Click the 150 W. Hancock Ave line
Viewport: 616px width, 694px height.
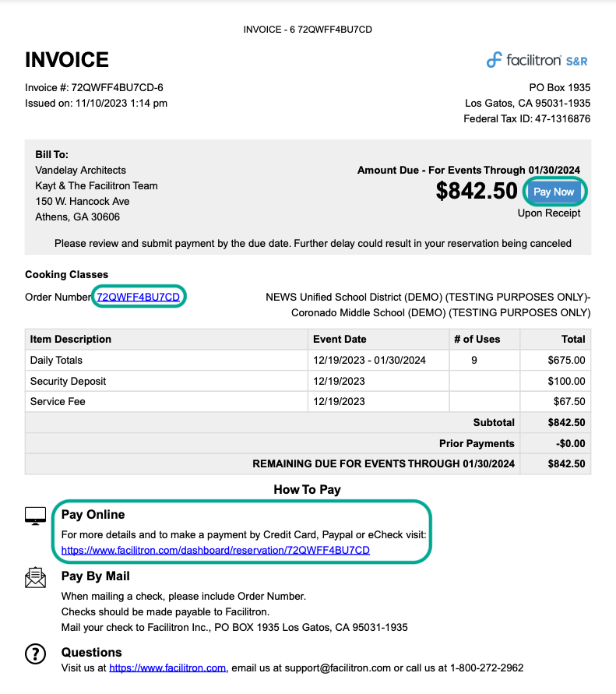pyautogui.click(x=83, y=202)
